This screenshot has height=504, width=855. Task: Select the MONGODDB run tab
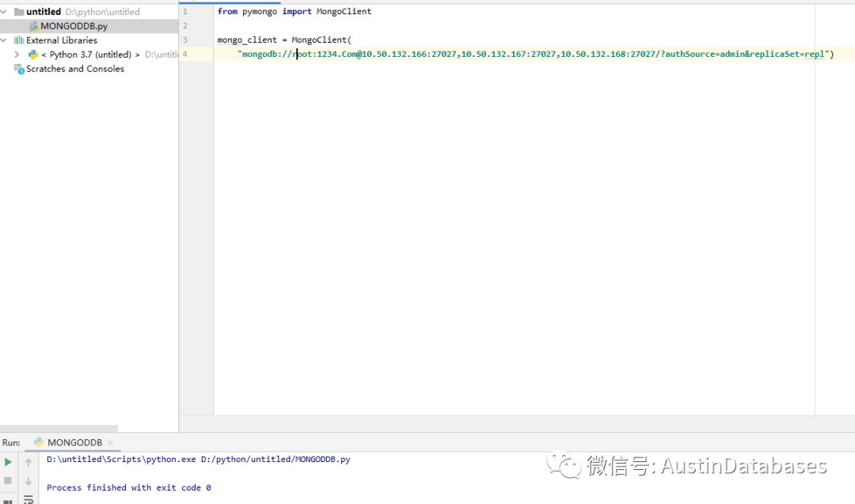(74, 442)
